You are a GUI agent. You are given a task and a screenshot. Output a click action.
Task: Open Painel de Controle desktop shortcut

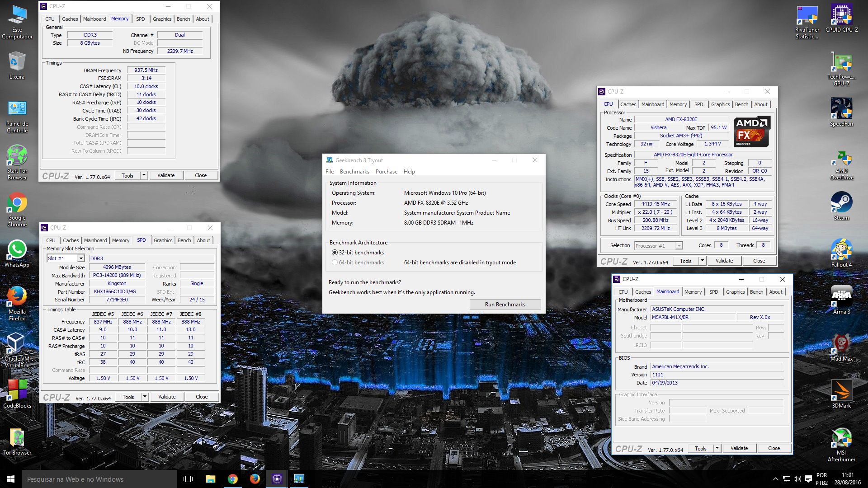(17, 117)
